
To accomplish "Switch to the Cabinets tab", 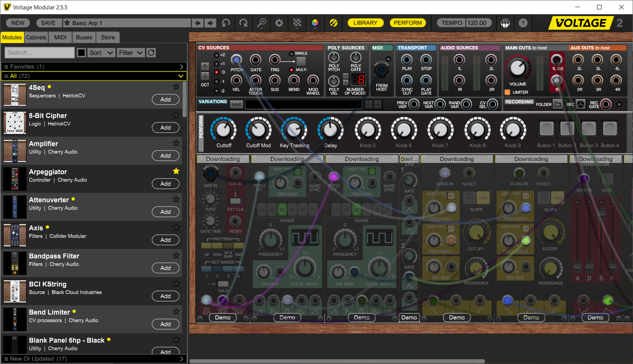I will click(36, 37).
